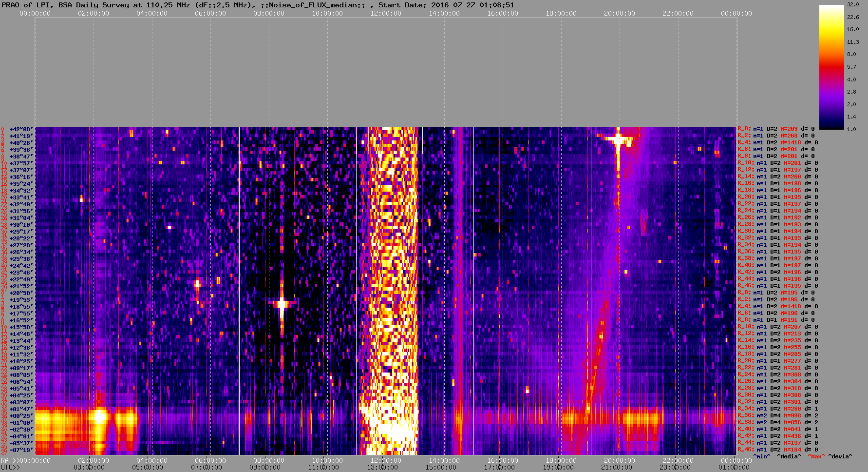
Task: Click the row stats with M=310
Action: click(778, 389)
